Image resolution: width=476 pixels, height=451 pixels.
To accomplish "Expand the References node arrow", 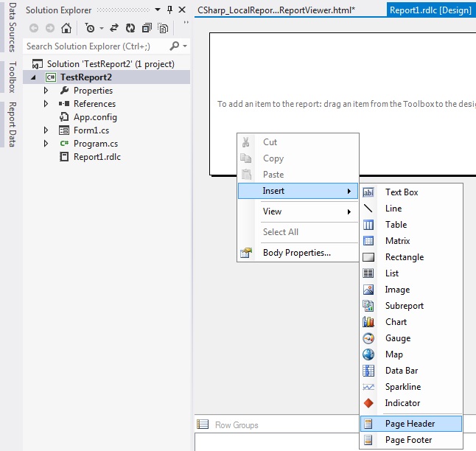I will click(46, 104).
